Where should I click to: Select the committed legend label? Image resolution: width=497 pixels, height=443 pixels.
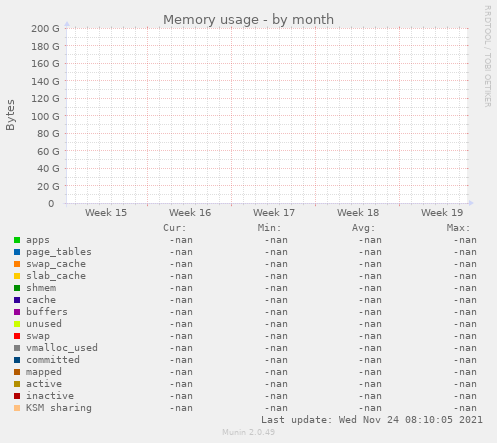[x=53, y=360]
